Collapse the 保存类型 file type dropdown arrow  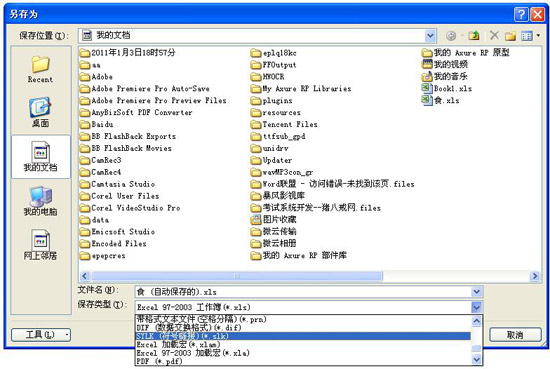[476, 307]
